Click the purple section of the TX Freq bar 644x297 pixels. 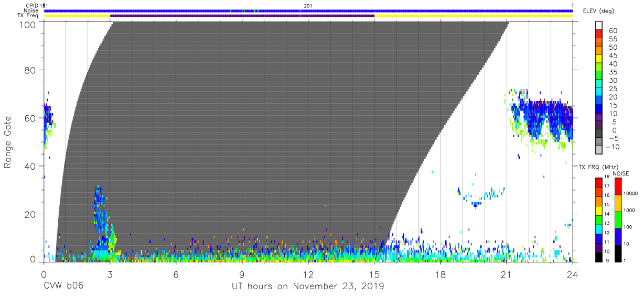(x=242, y=16)
